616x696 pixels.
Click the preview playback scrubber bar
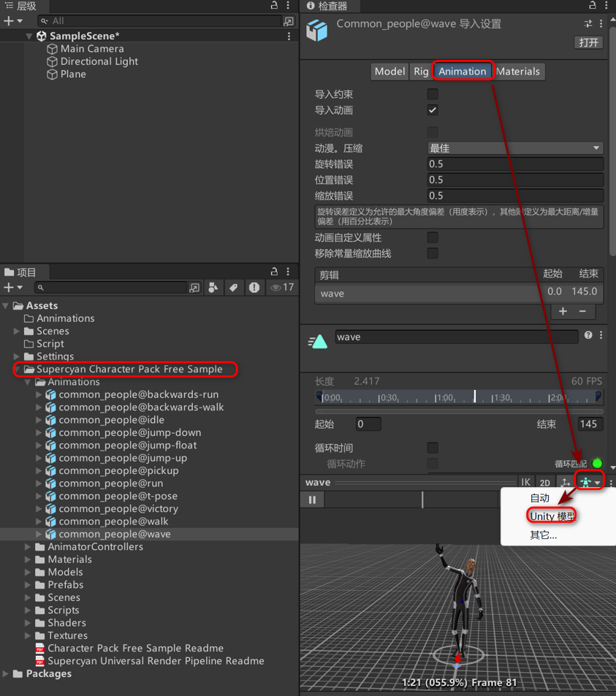click(411, 500)
